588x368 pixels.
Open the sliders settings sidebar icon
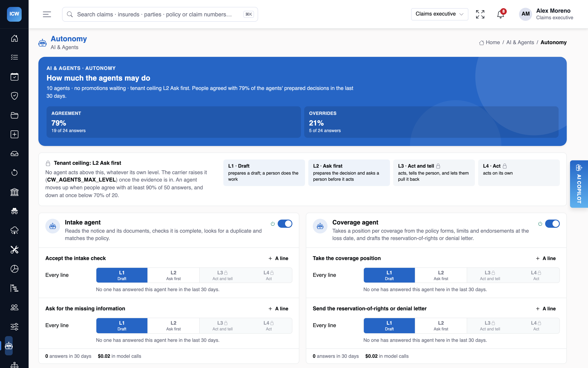click(14, 327)
